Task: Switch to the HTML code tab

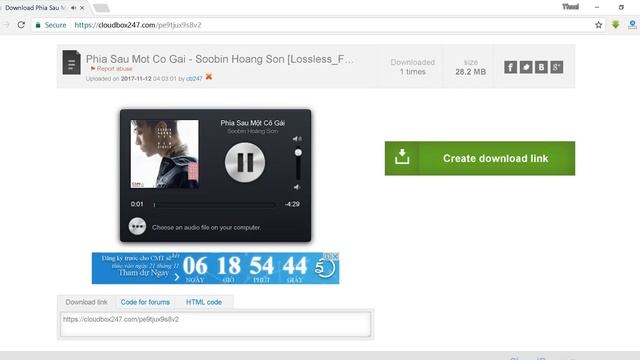Action: coord(204,302)
